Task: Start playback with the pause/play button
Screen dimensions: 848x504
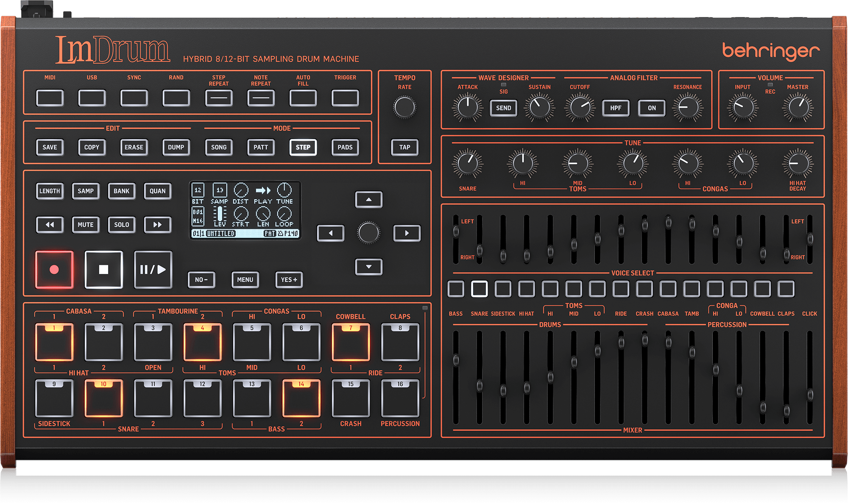Action: tap(153, 270)
